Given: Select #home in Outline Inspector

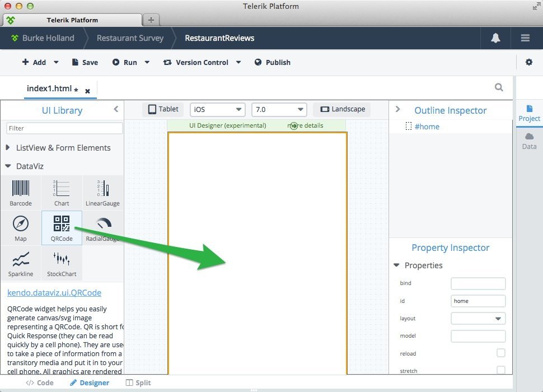Looking at the screenshot, I should tap(427, 127).
